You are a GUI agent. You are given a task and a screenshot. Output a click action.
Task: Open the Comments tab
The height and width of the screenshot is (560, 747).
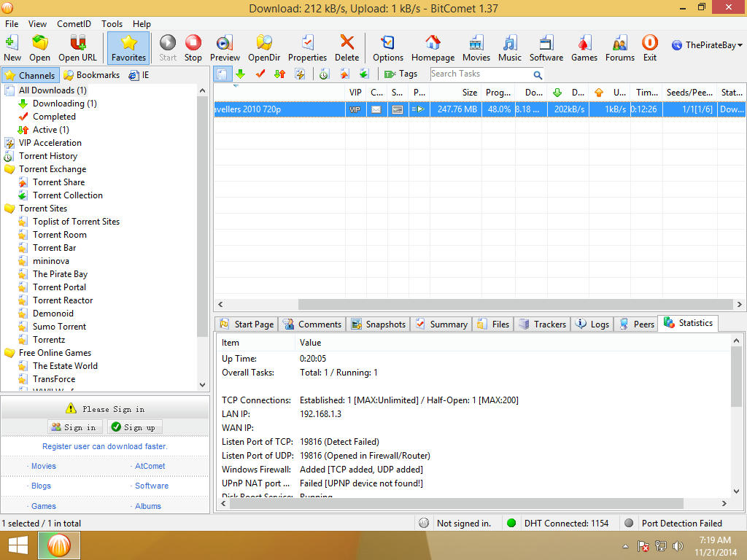pos(312,324)
